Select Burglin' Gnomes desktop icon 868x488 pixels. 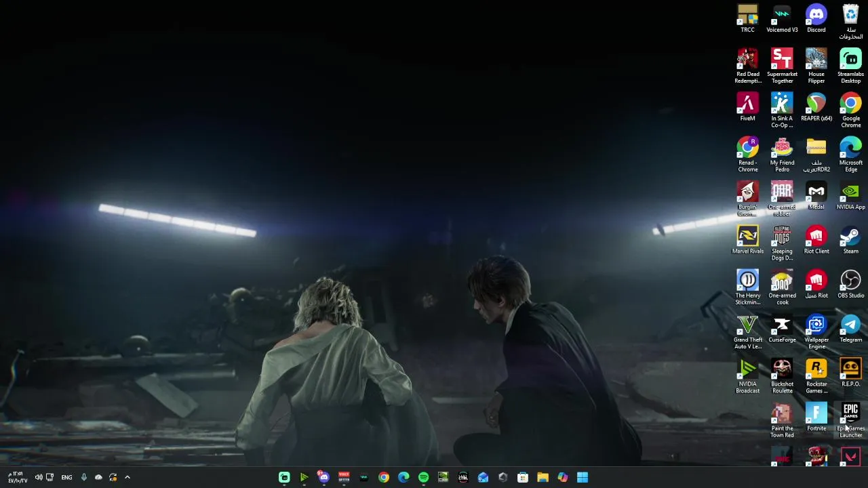[747, 199]
